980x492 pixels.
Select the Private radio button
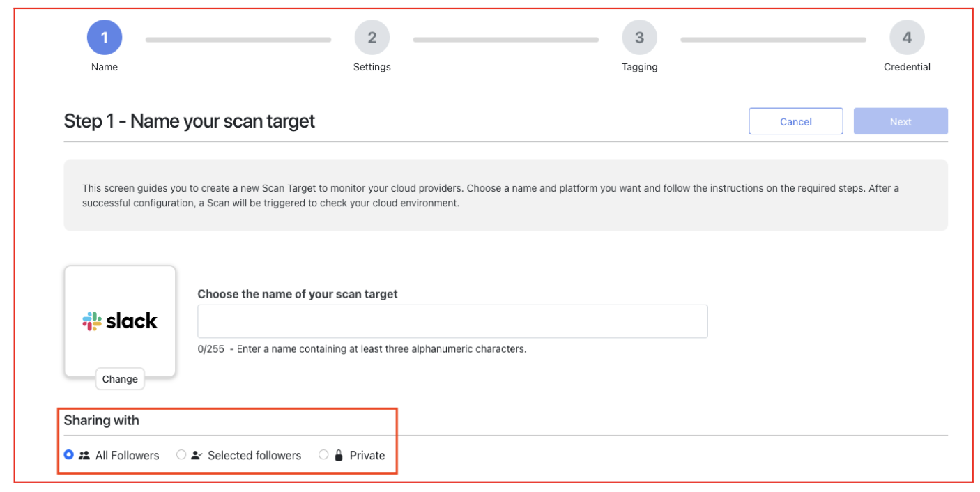click(x=323, y=454)
